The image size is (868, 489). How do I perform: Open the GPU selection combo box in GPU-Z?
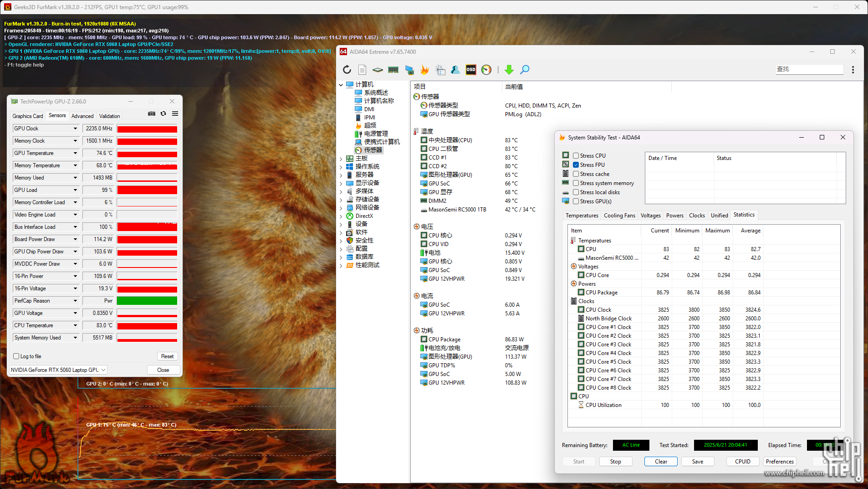coord(58,370)
